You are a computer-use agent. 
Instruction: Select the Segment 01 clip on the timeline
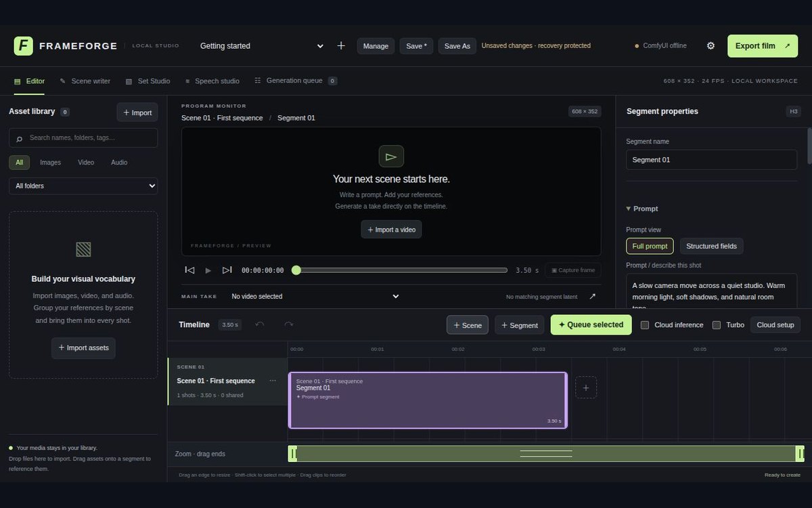click(428, 400)
